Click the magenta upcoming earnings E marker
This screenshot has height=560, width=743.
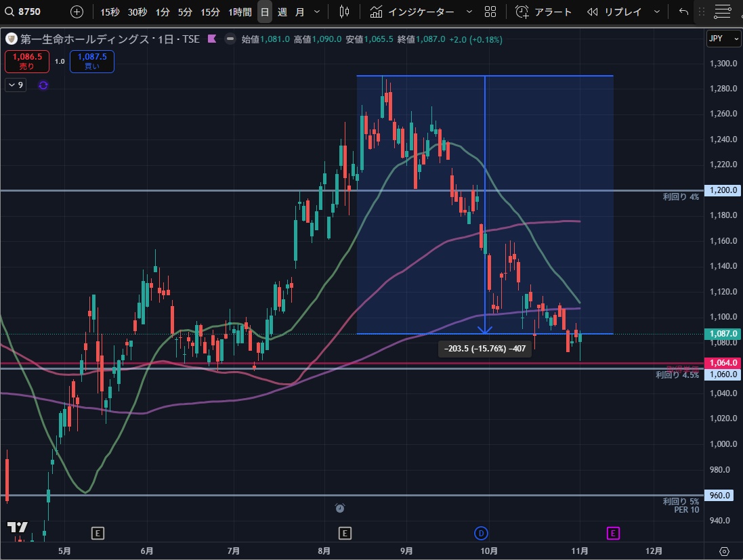tap(613, 534)
